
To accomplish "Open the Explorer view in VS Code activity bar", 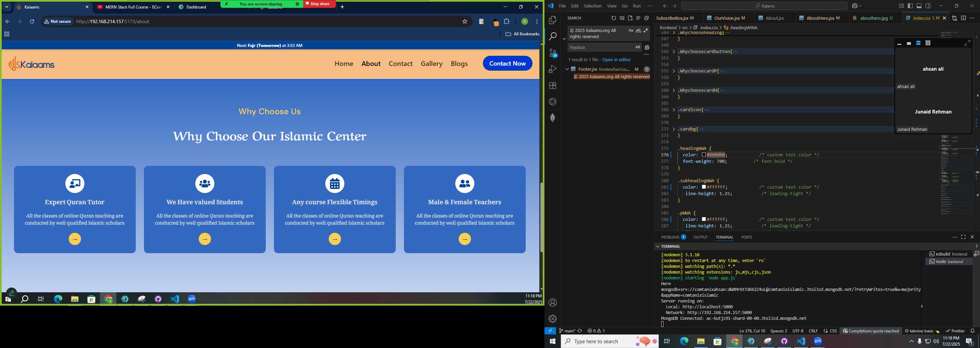I will [x=553, y=20].
